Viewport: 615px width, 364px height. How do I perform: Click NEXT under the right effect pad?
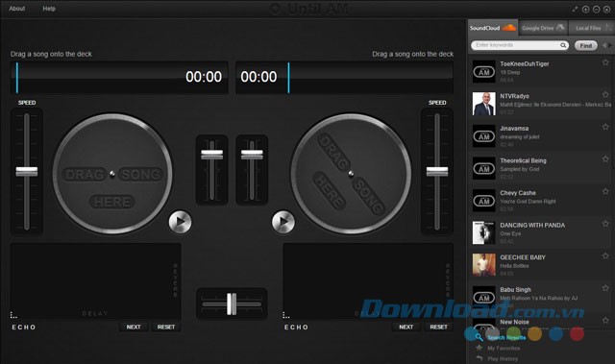406,327
